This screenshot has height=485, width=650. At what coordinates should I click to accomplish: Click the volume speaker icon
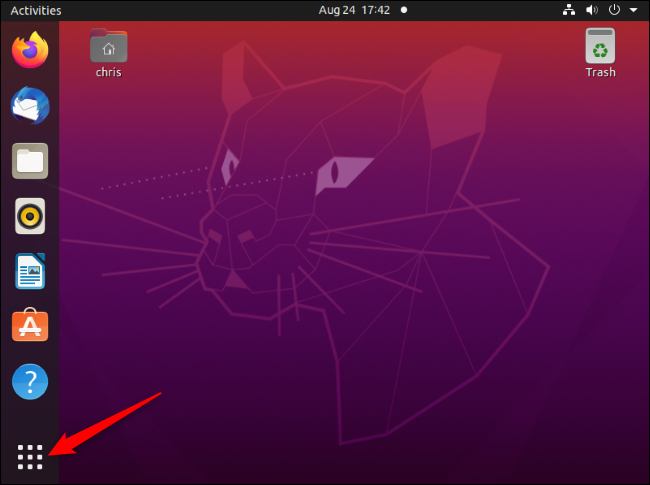592,10
